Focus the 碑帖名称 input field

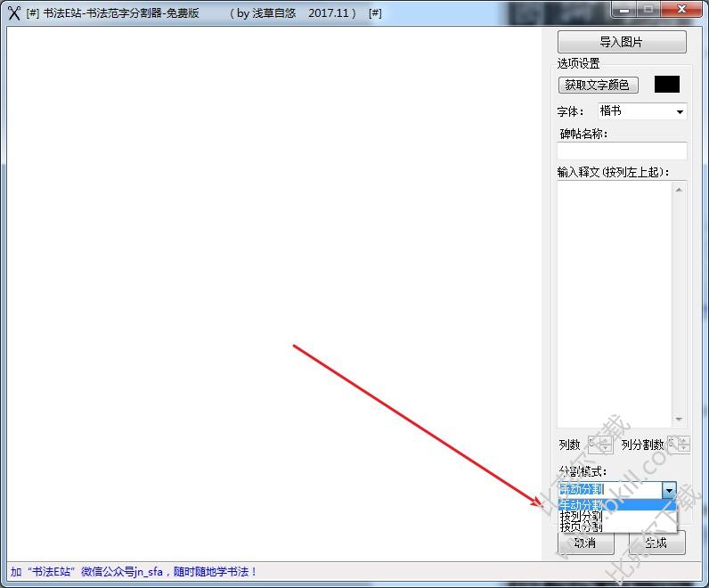tap(622, 151)
